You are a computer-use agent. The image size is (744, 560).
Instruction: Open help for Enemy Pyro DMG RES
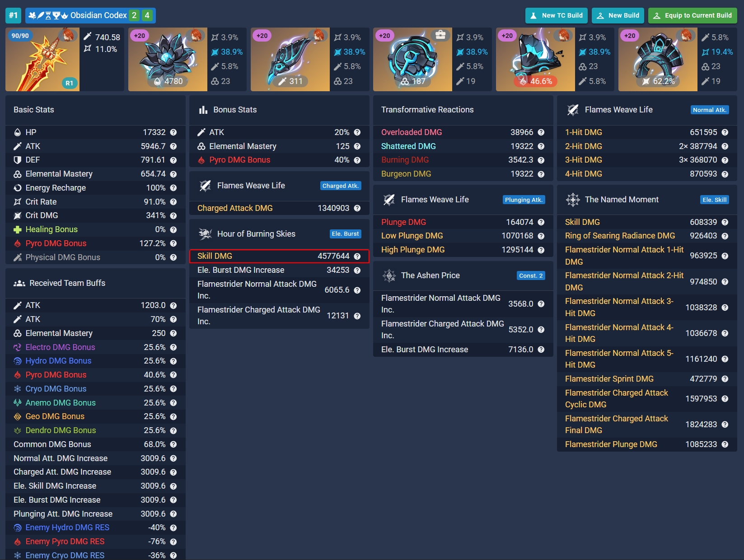[173, 541]
